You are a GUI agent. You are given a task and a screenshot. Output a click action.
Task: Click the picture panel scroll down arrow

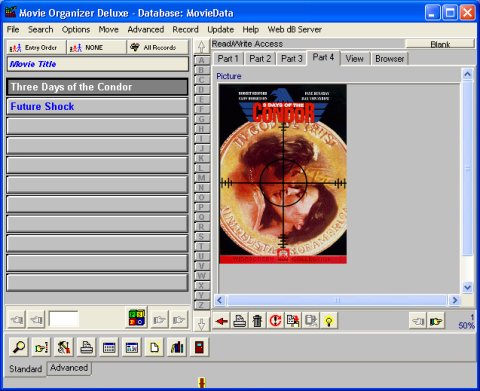coord(468,287)
